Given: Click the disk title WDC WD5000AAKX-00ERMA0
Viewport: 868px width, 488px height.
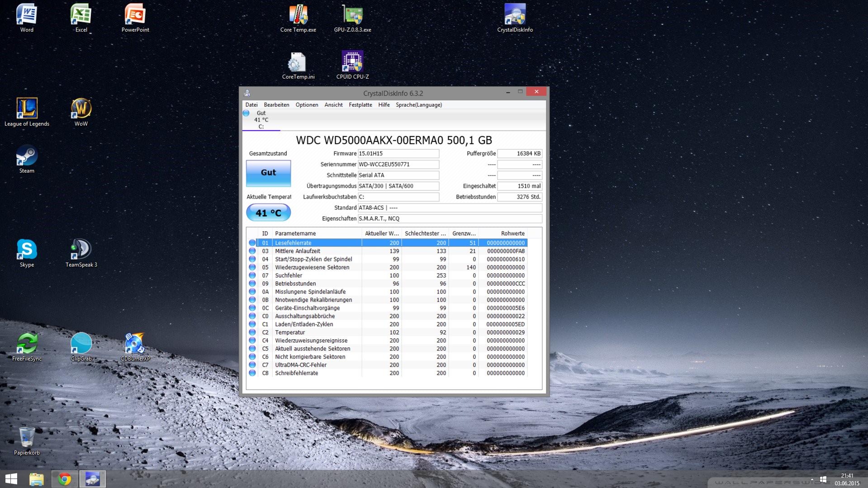Looking at the screenshot, I should pos(394,140).
